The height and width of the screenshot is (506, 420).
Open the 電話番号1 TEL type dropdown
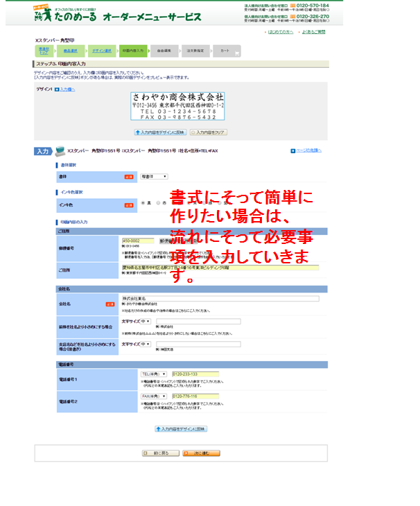click(154, 374)
